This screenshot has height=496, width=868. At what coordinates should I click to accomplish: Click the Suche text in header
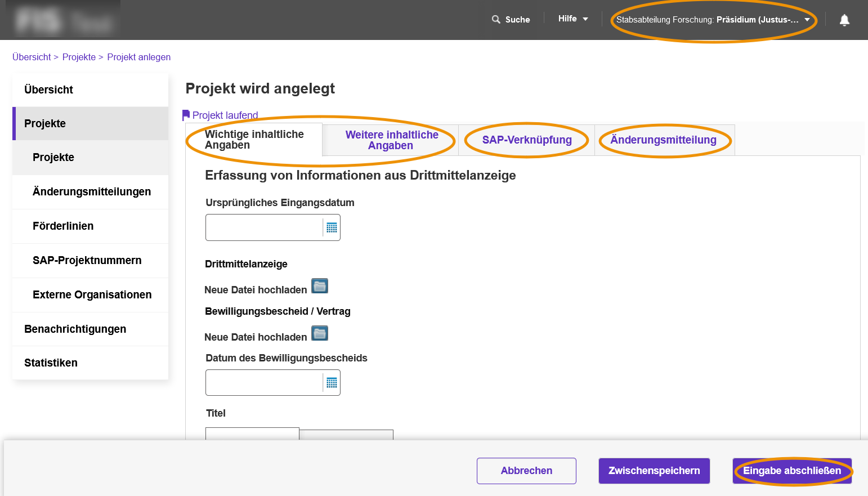518,20
